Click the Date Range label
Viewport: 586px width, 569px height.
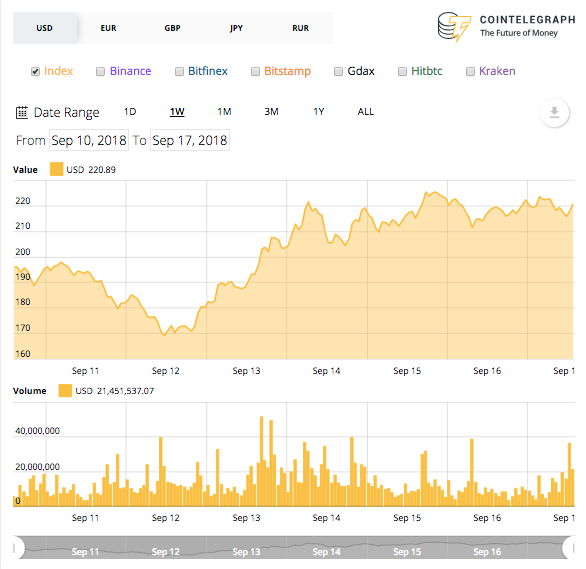pyautogui.click(x=67, y=112)
